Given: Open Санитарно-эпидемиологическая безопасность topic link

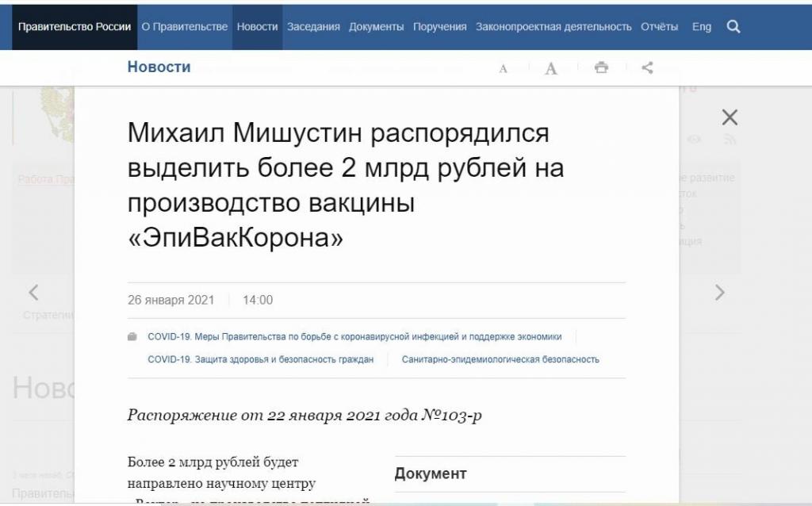Looking at the screenshot, I should (500, 359).
